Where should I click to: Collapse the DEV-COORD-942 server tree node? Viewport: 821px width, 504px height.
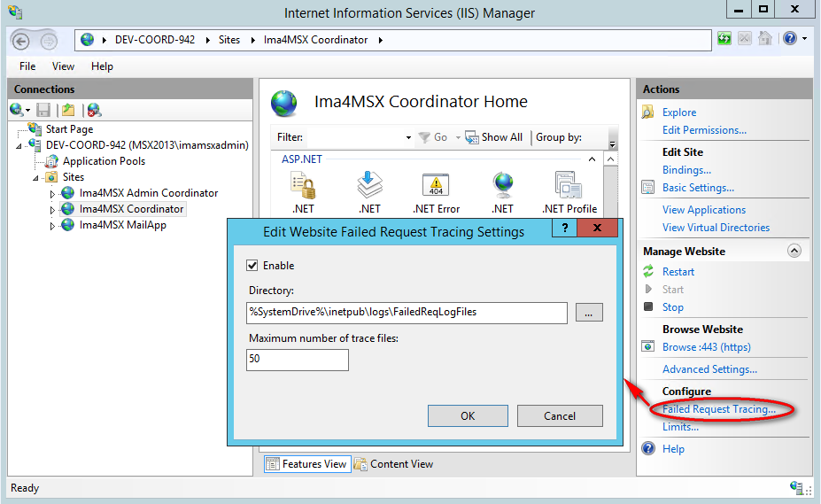[19, 146]
